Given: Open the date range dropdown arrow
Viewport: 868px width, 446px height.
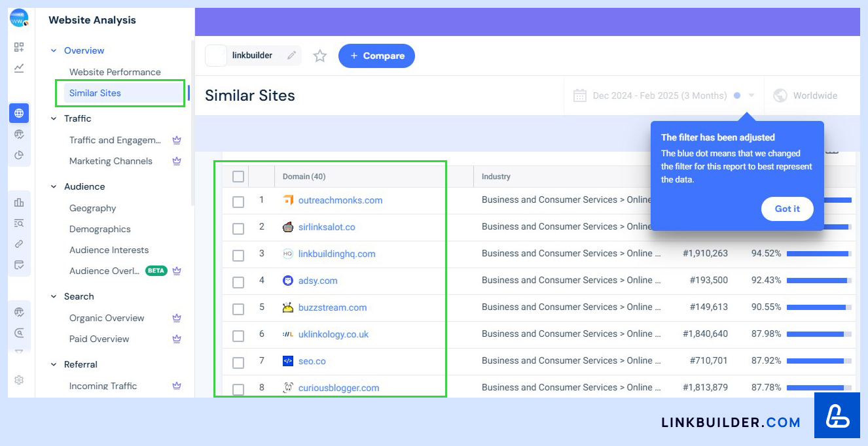Looking at the screenshot, I should pyautogui.click(x=751, y=95).
